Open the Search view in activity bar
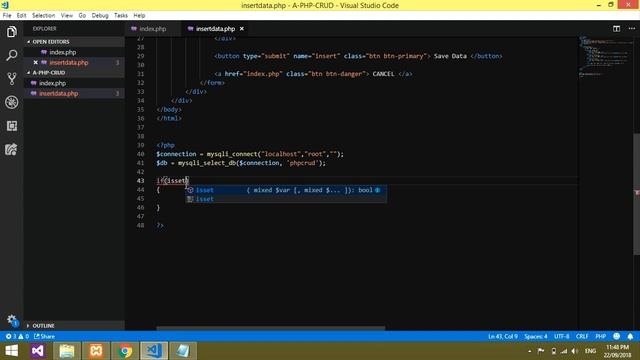Image resolution: width=640 pixels, height=360 pixels. point(11,55)
